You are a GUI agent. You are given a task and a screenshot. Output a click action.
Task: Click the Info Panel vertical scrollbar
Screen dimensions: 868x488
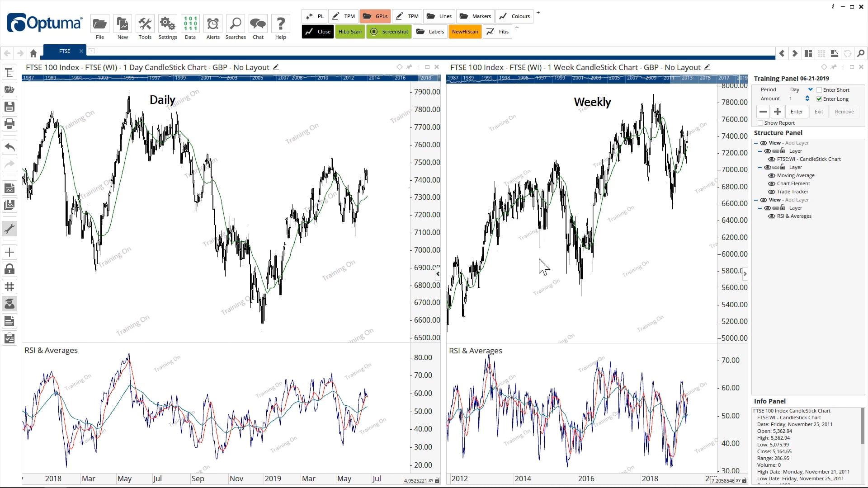point(863,426)
